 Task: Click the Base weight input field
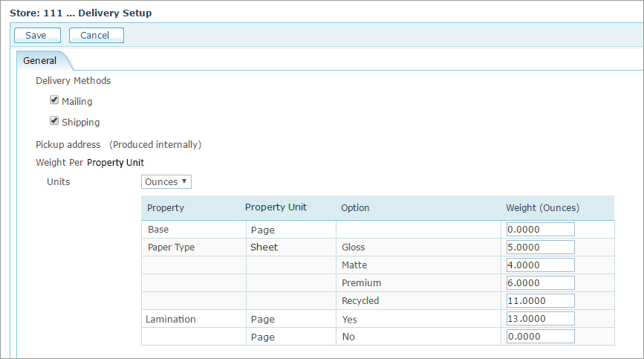[540, 230]
